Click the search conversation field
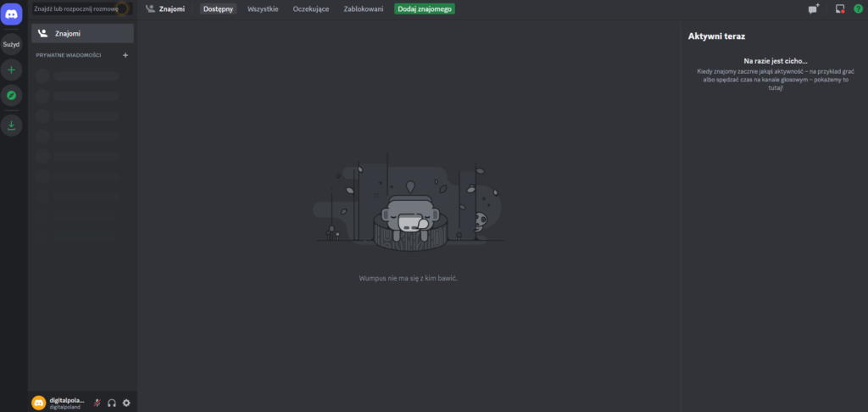 click(82, 8)
